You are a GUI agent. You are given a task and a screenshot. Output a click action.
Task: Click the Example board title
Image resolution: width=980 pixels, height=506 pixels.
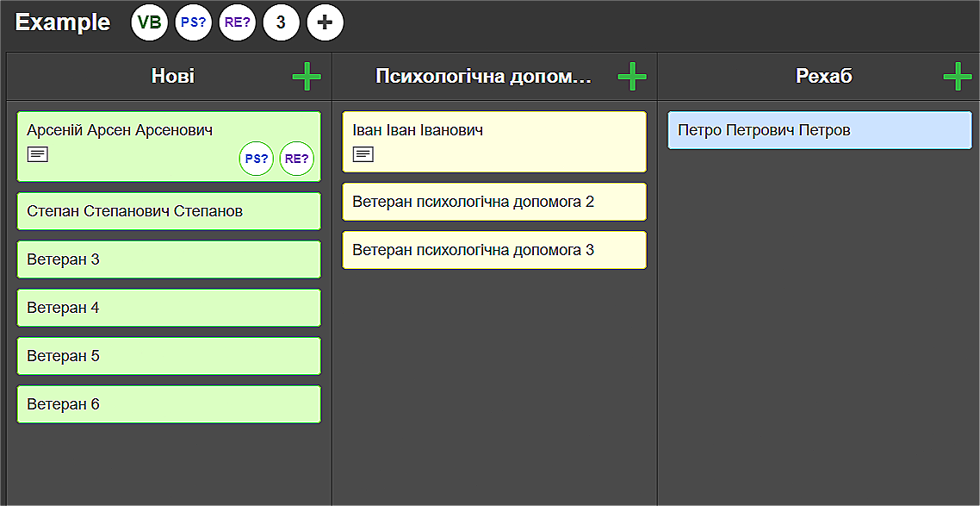tap(61, 22)
